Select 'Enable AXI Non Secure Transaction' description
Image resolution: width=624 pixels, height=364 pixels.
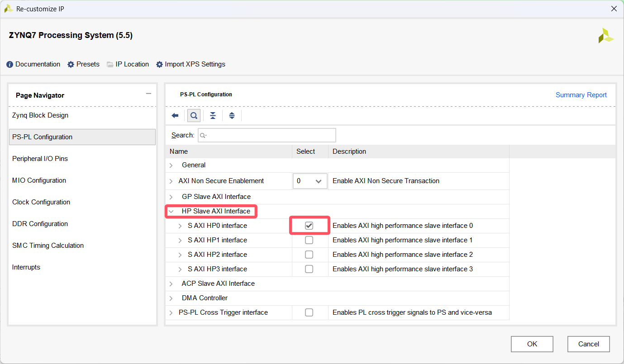386,181
